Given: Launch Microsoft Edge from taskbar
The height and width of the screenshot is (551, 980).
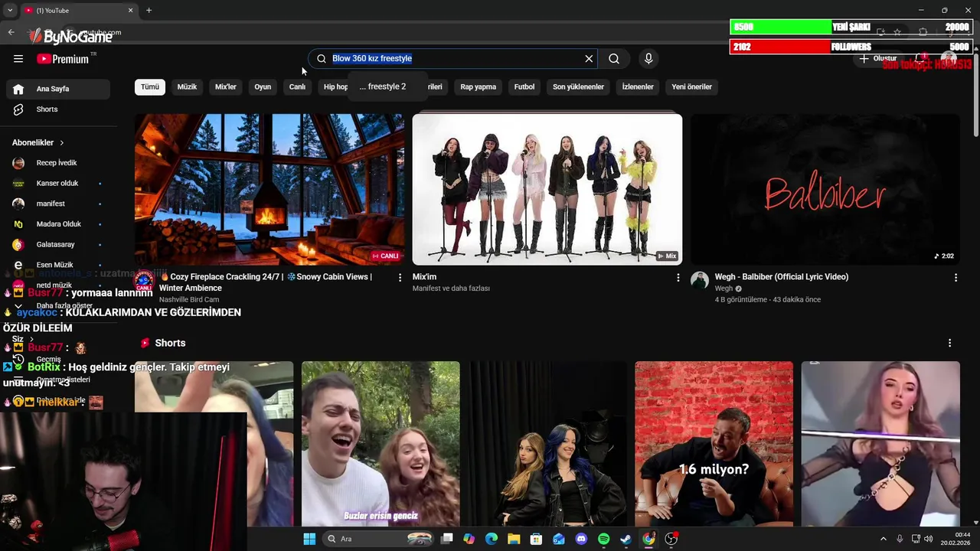Looking at the screenshot, I should point(492,539).
